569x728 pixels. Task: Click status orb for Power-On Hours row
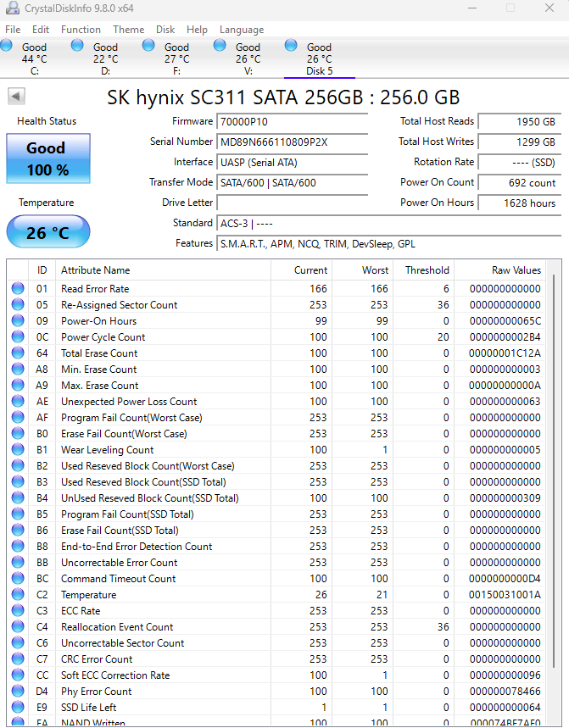click(x=18, y=321)
